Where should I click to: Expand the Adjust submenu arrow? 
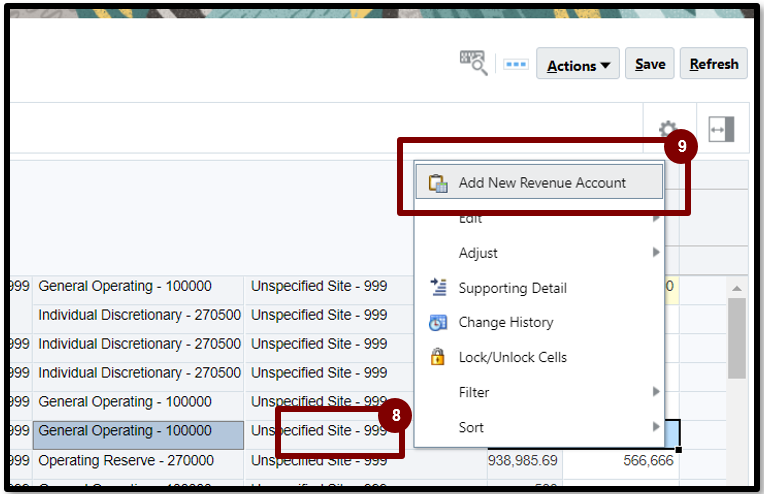(x=656, y=252)
